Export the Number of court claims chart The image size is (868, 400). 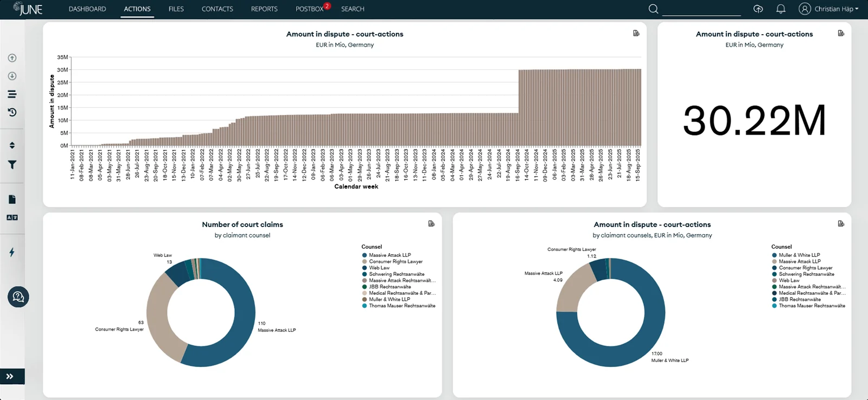[x=431, y=224]
